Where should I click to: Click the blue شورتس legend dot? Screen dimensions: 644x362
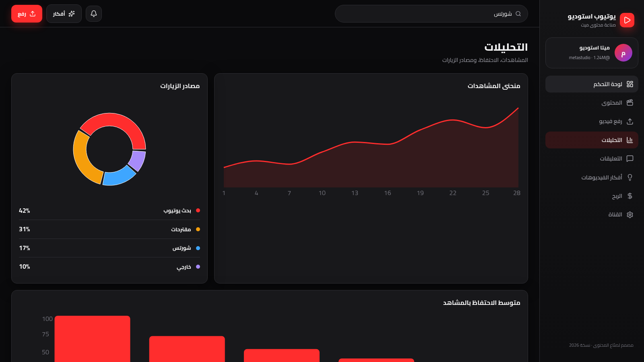point(198,248)
